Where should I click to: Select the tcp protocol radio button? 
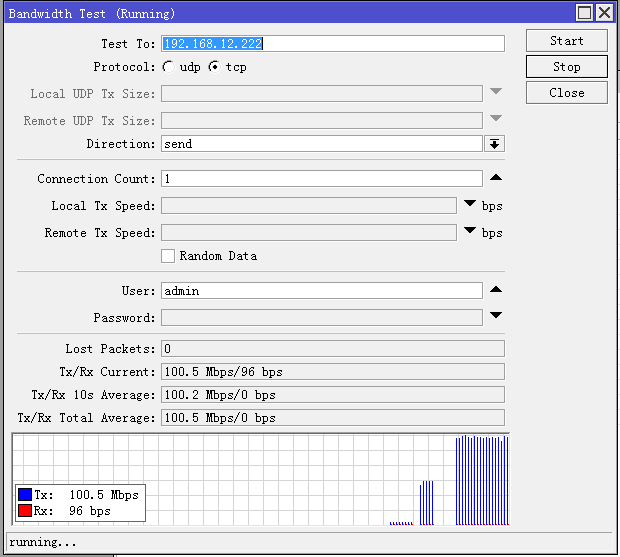[x=214, y=68]
